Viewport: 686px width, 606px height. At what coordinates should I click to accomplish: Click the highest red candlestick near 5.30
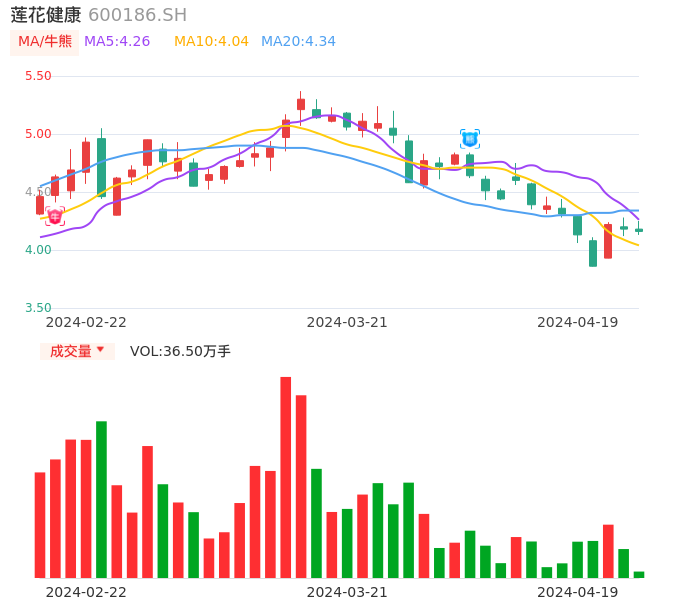pos(301,104)
